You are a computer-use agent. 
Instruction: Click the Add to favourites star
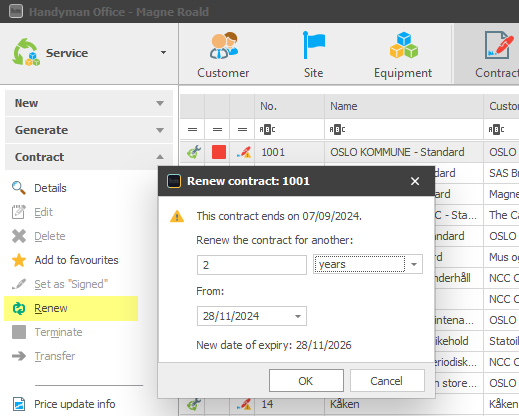[19, 260]
